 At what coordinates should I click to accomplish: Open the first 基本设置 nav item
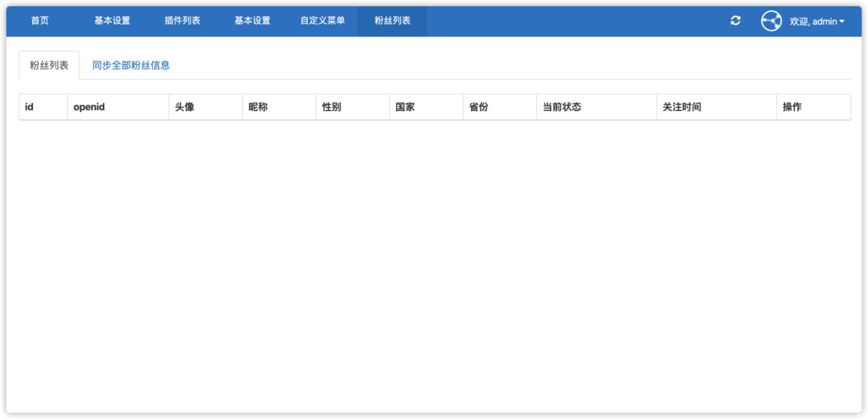[112, 21]
